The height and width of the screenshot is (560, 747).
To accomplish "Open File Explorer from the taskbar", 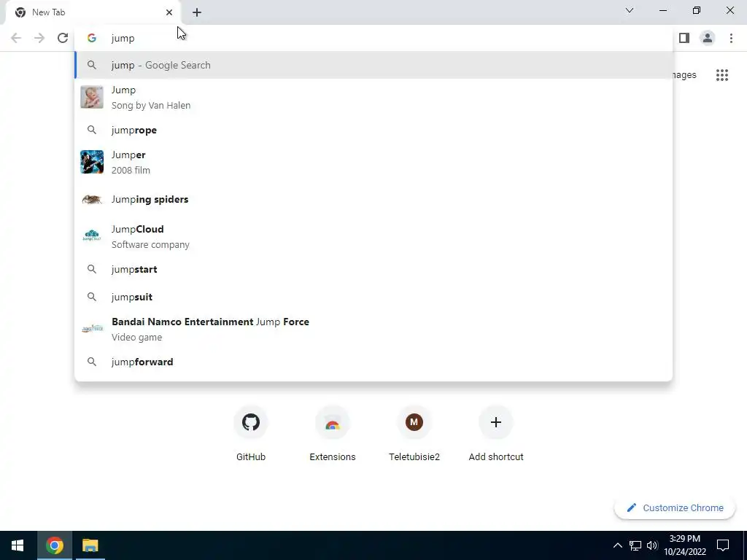I will (90, 545).
